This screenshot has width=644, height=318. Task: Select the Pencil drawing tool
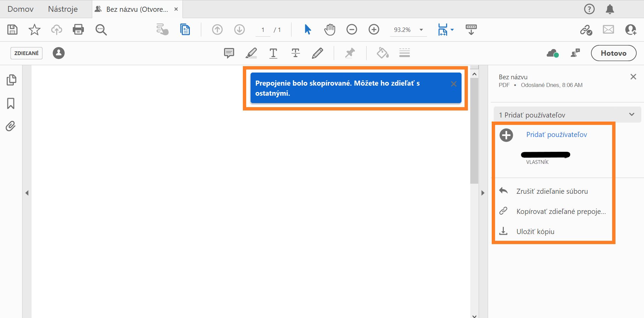[318, 53]
